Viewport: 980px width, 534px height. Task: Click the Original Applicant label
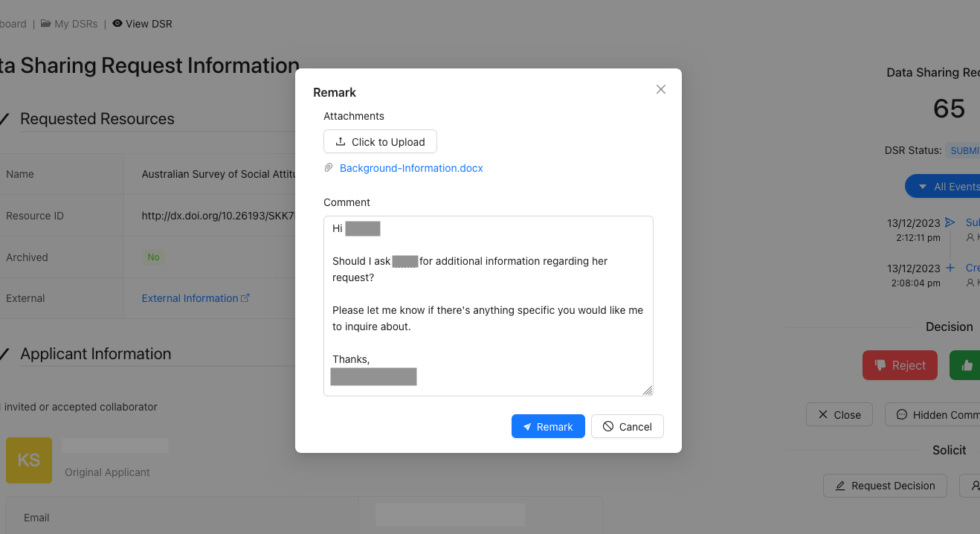point(107,472)
